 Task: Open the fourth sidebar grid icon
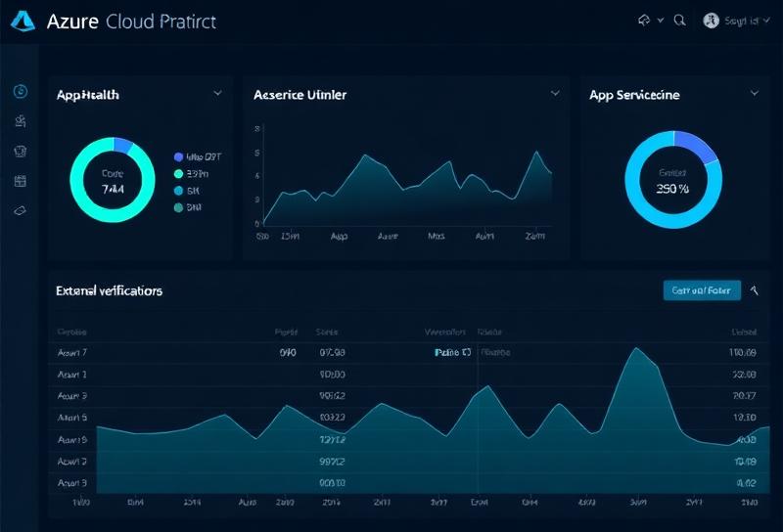pyautogui.click(x=21, y=181)
